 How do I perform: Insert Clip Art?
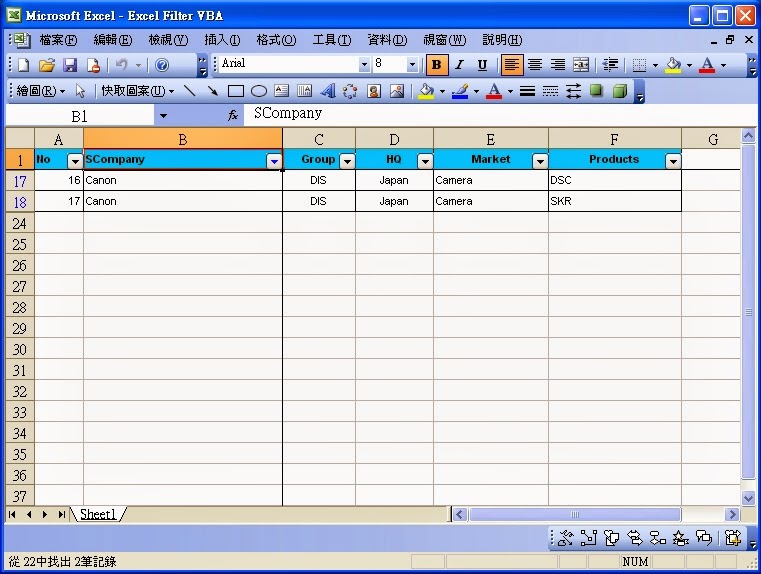[x=374, y=91]
